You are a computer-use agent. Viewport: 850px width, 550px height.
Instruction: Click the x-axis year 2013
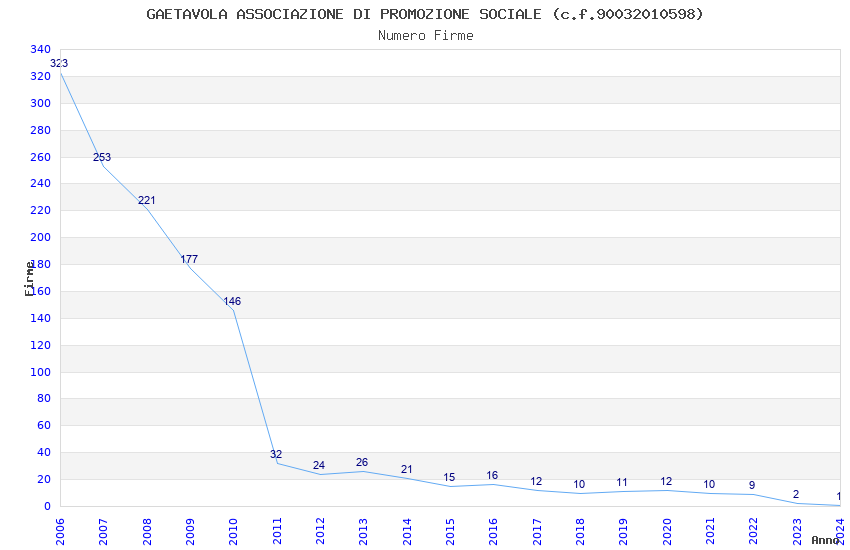(x=363, y=532)
